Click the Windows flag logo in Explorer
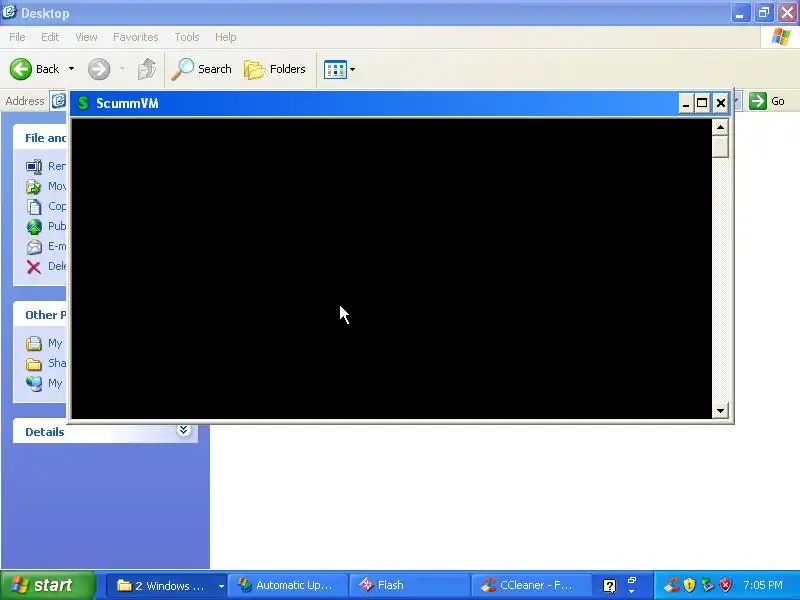The width and height of the screenshot is (800, 600). pos(781,37)
